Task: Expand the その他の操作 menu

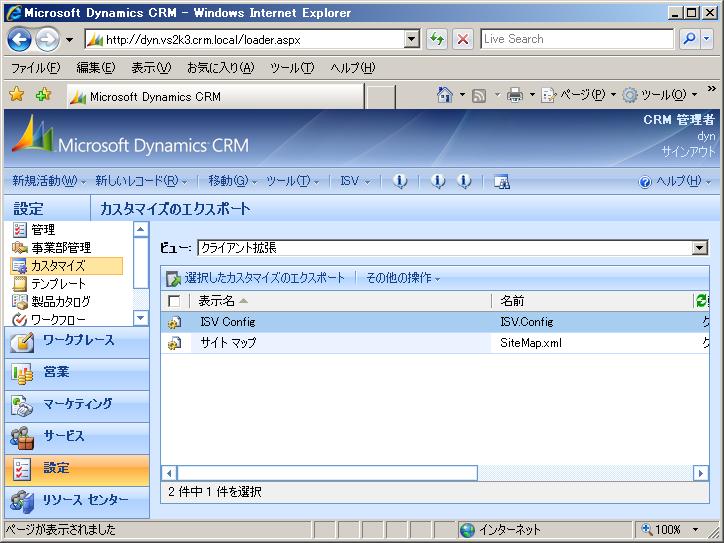Action: coord(403,278)
